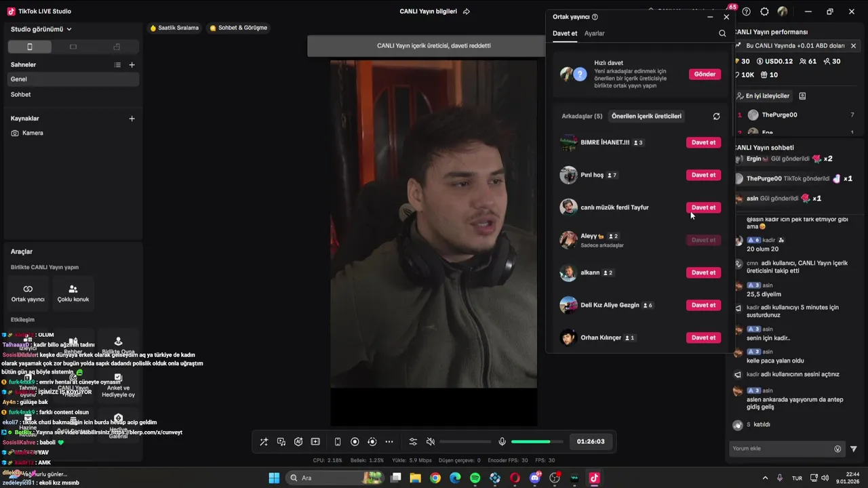Open Google Chrome from the taskbar
The height and width of the screenshot is (488, 868).
[435, 478]
